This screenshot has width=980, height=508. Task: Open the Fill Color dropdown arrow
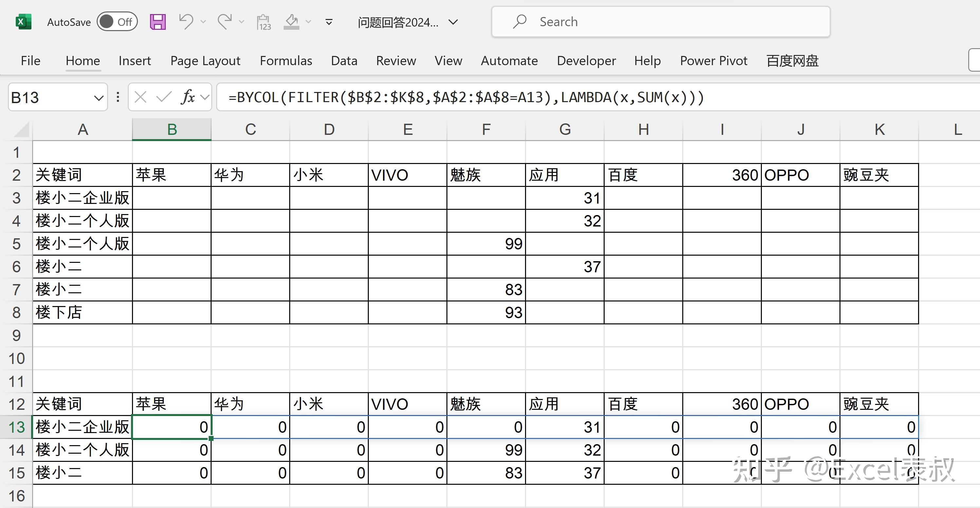click(309, 22)
